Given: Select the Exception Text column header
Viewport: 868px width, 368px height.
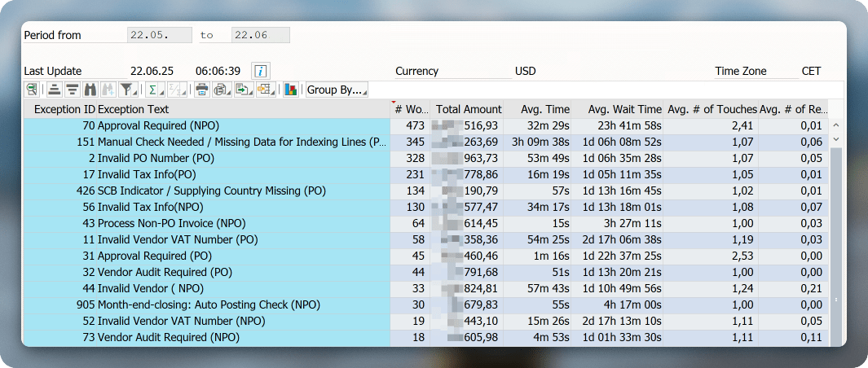Looking at the screenshot, I should pyautogui.click(x=244, y=110).
